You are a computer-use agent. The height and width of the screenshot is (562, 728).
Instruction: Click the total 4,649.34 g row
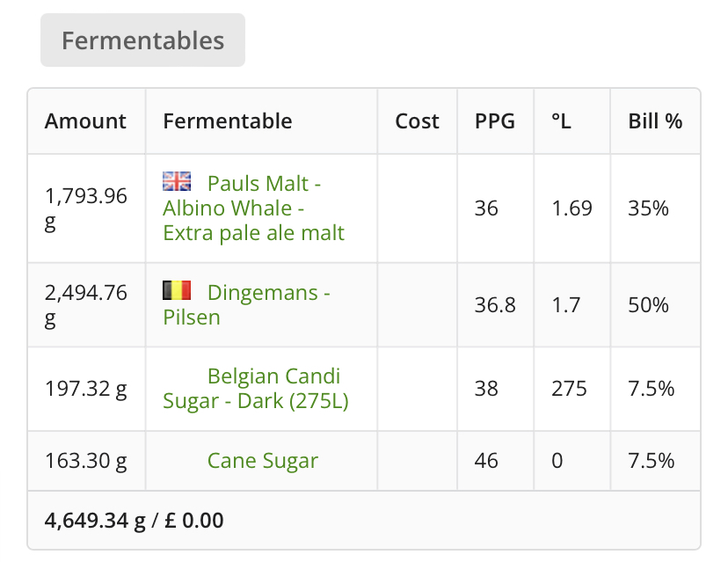[364, 520]
